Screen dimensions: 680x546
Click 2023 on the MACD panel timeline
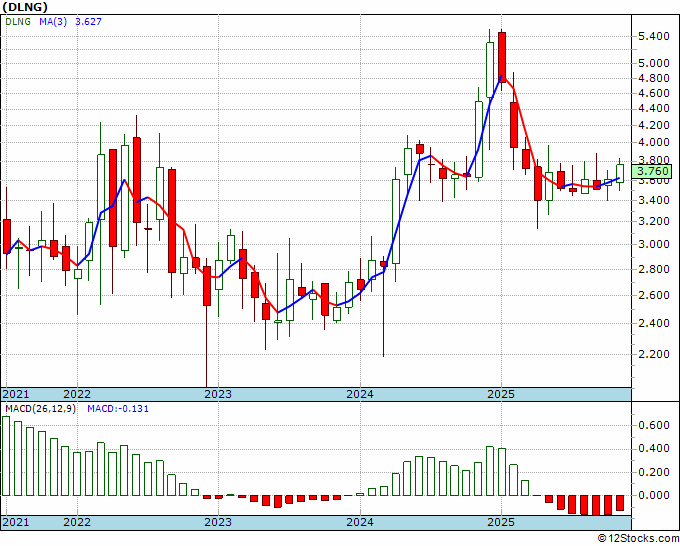(218, 522)
